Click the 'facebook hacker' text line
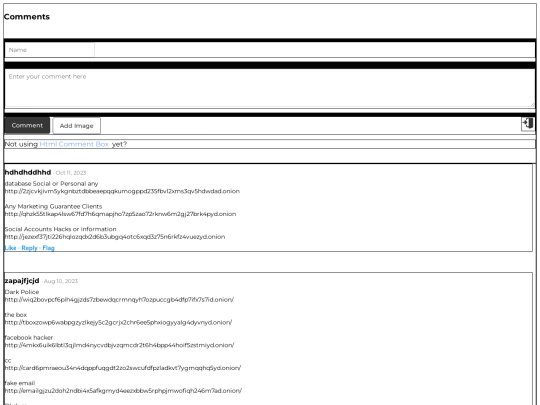Viewport: 540px width, 405px height. click(29, 338)
